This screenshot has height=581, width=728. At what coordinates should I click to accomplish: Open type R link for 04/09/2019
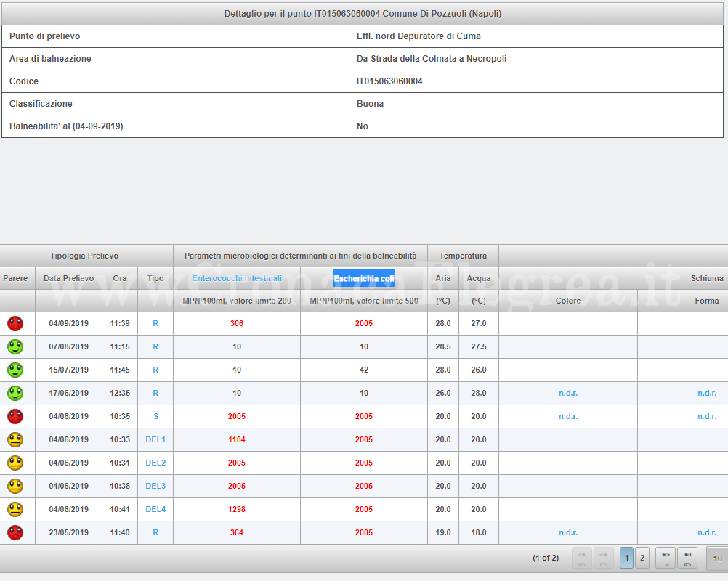coord(155,323)
